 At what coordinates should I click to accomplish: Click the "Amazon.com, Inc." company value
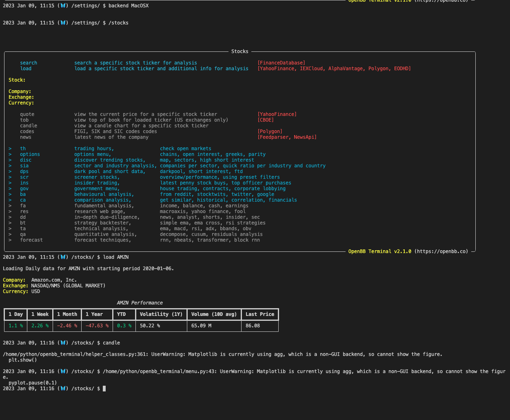54,280
